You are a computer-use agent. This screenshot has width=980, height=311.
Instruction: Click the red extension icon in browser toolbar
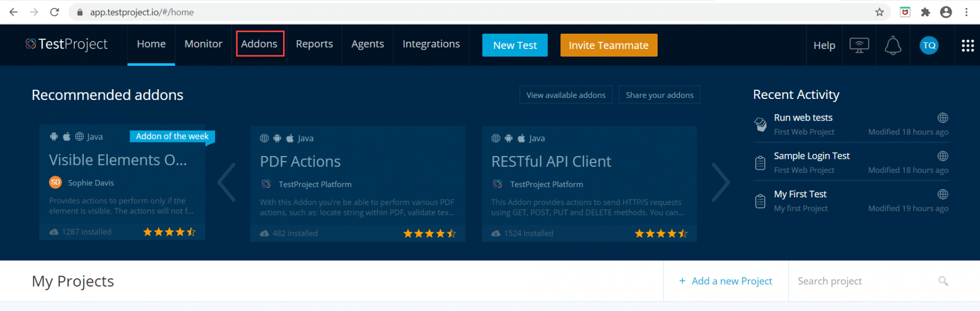coord(905,12)
